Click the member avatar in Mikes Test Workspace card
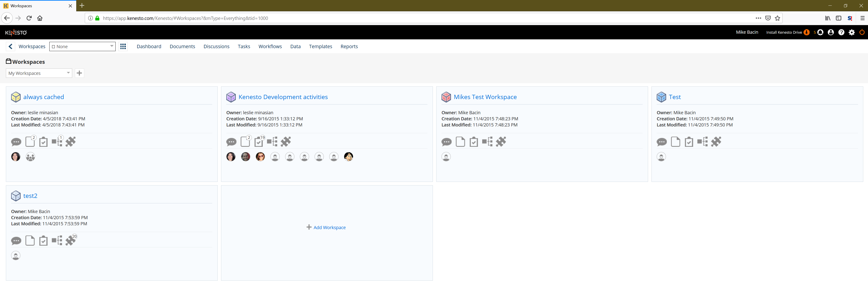The image size is (868, 292). (446, 157)
